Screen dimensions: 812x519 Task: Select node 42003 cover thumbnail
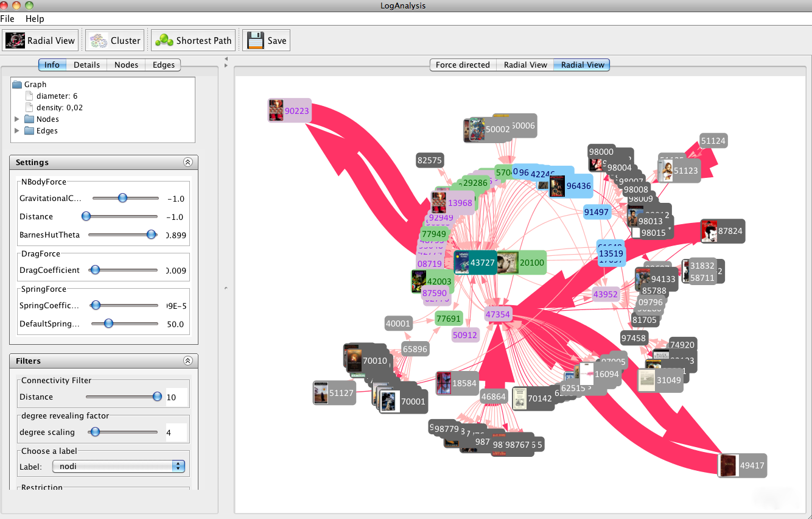(x=418, y=281)
